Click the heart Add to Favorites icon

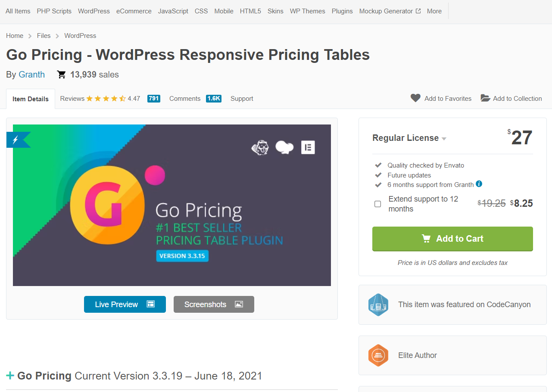click(x=415, y=98)
